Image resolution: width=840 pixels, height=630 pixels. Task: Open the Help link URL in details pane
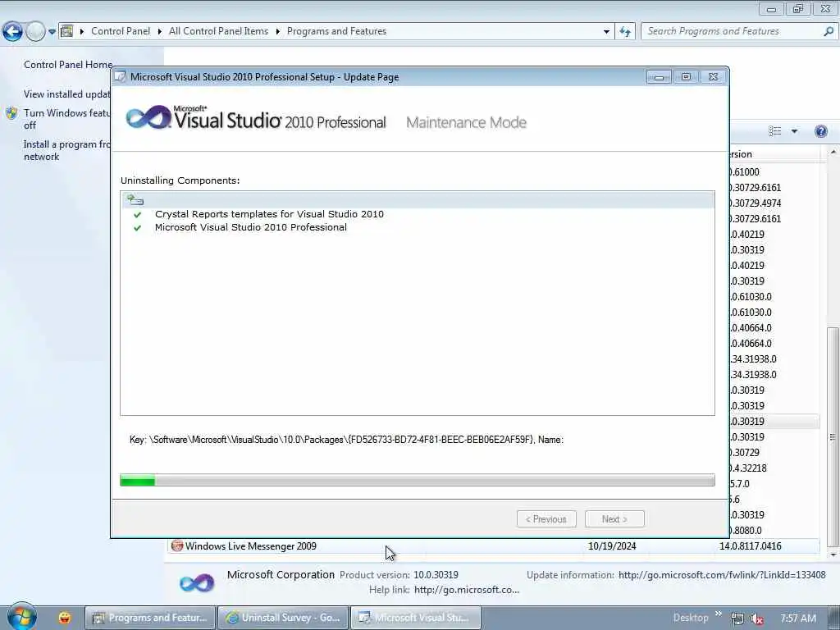pos(467,590)
